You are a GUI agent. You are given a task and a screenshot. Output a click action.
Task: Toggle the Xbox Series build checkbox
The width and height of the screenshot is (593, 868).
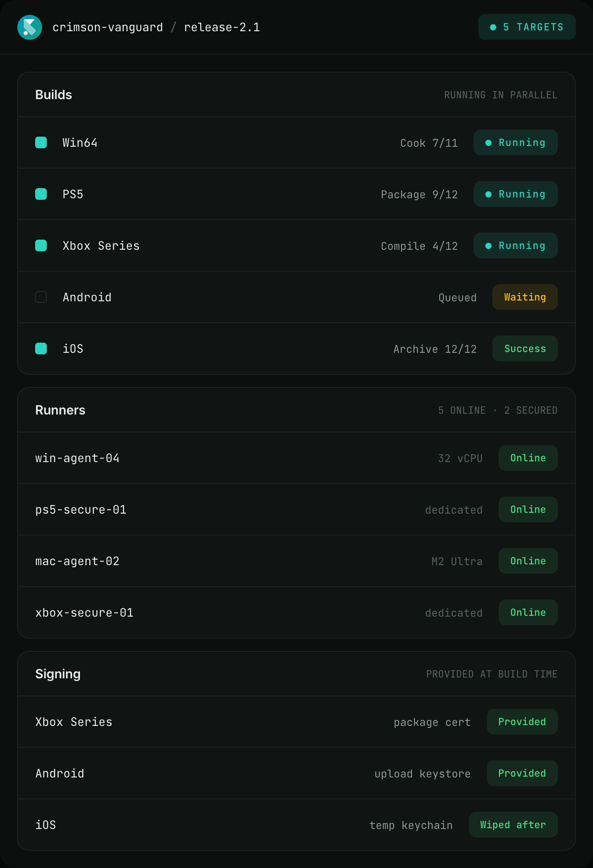pyautogui.click(x=41, y=245)
